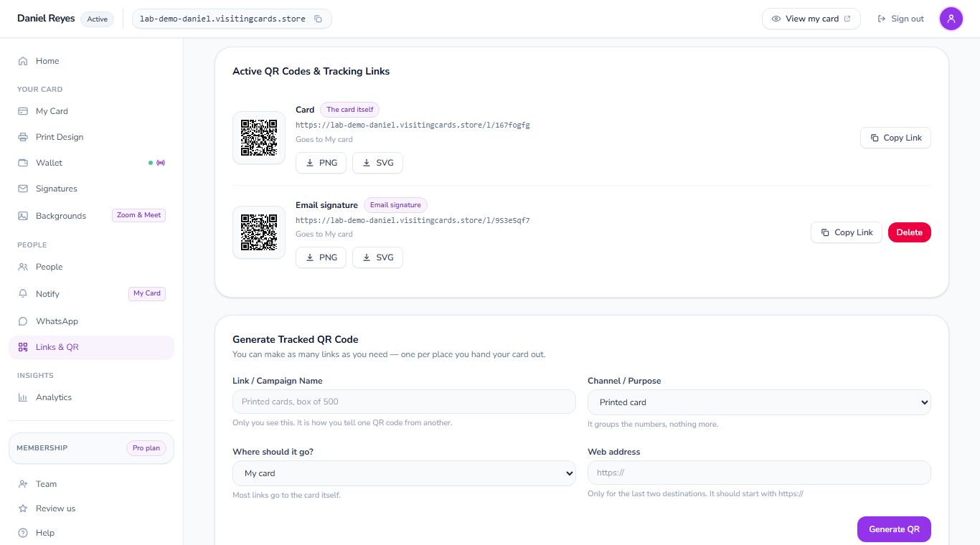Screen dimensions: 980x545
Task: Open Wallet section
Action: (x=91, y=163)
